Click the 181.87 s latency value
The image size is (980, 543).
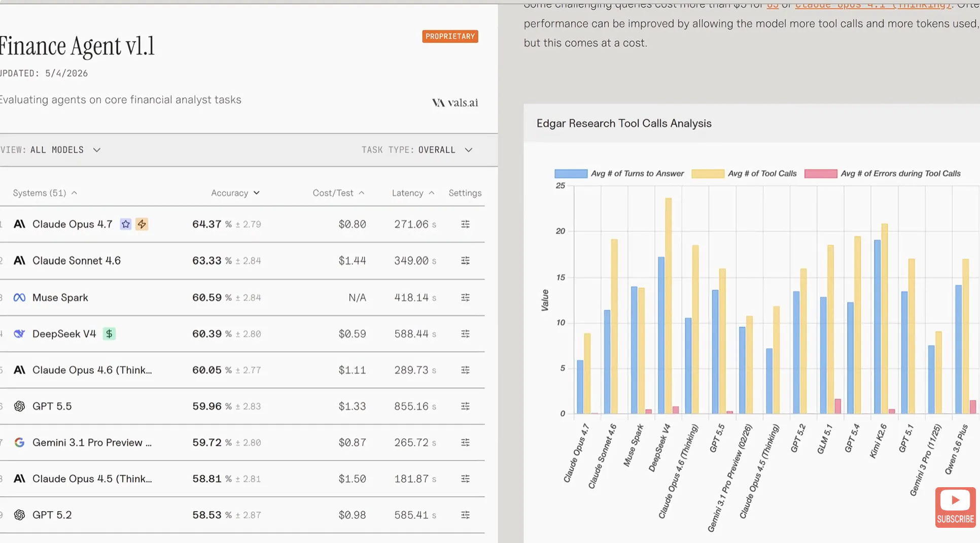tap(415, 479)
